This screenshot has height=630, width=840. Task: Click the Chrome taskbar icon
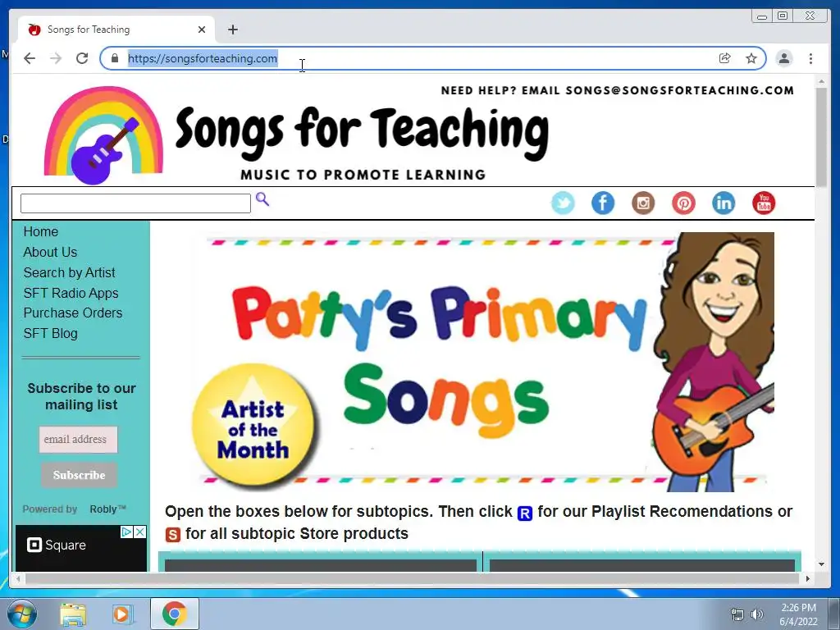point(175,614)
